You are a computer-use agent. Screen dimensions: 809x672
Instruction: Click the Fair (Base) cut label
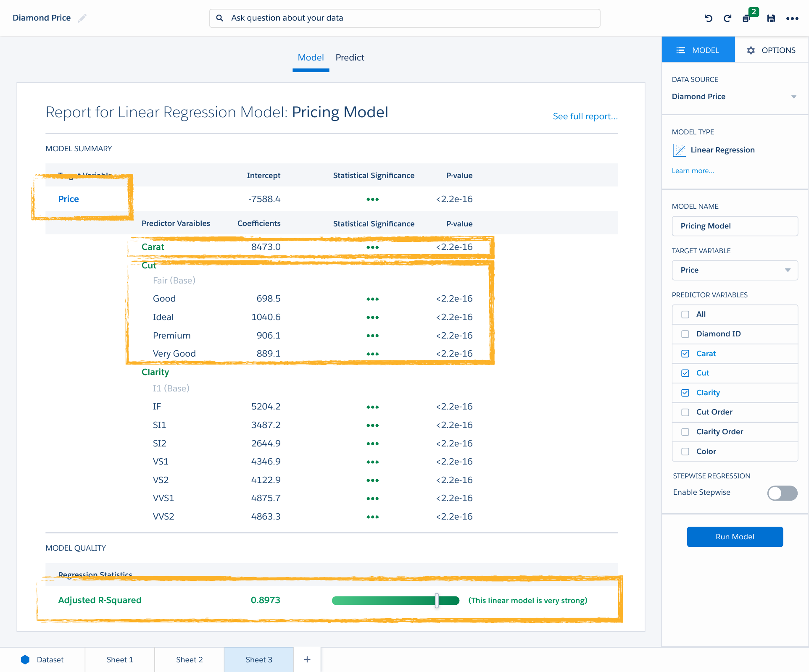click(174, 281)
